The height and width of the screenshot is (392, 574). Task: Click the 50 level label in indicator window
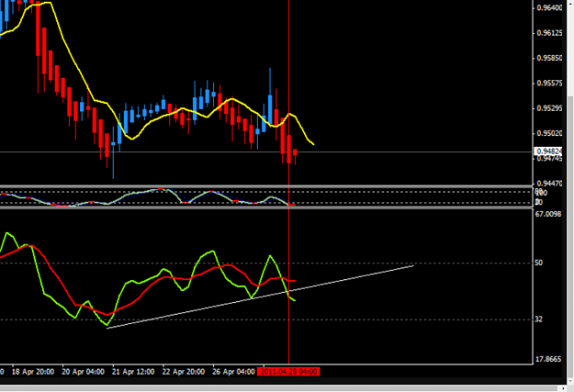coord(538,263)
